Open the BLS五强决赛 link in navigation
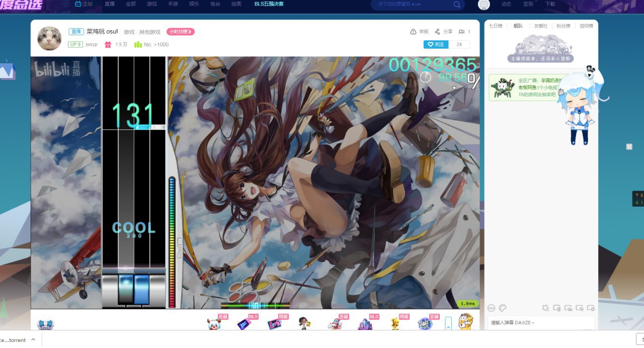Screen dimensions: 644x348 point(269,4)
